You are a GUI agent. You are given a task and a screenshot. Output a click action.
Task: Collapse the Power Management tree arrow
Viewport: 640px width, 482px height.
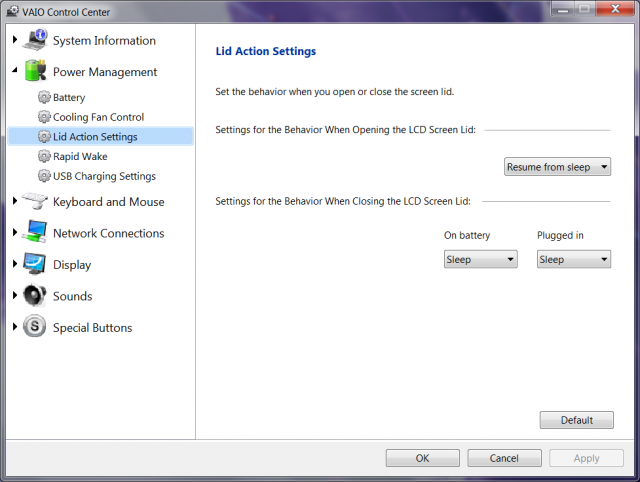pyautogui.click(x=15, y=70)
